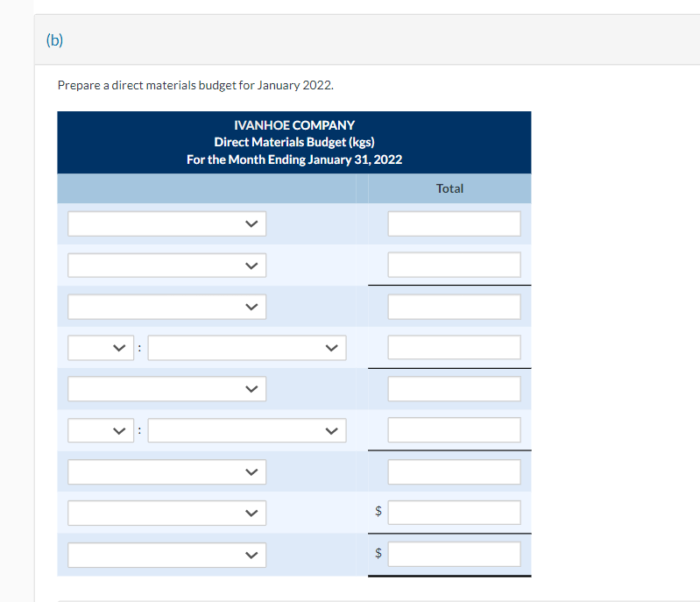This screenshot has width=700, height=602.
Task: Open the first row label dropdown
Action: pyautogui.click(x=166, y=223)
